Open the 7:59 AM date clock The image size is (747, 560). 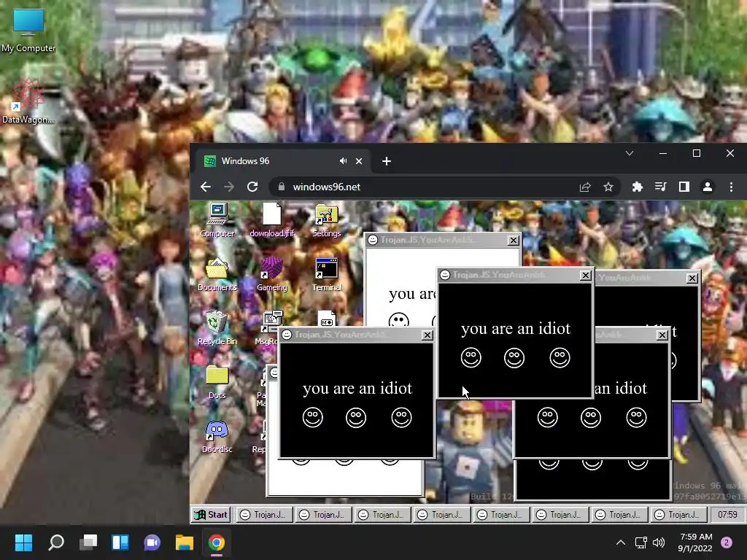pyautogui.click(x=696, y=542)
